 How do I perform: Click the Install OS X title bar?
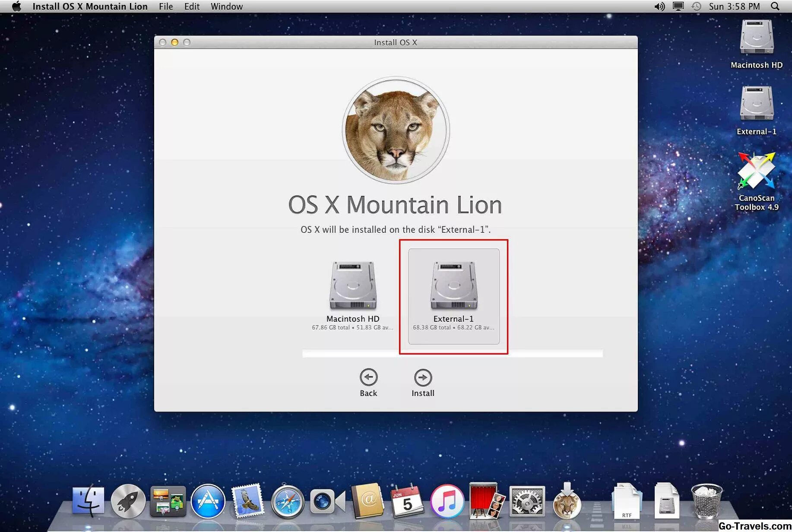tap(396, 42)
